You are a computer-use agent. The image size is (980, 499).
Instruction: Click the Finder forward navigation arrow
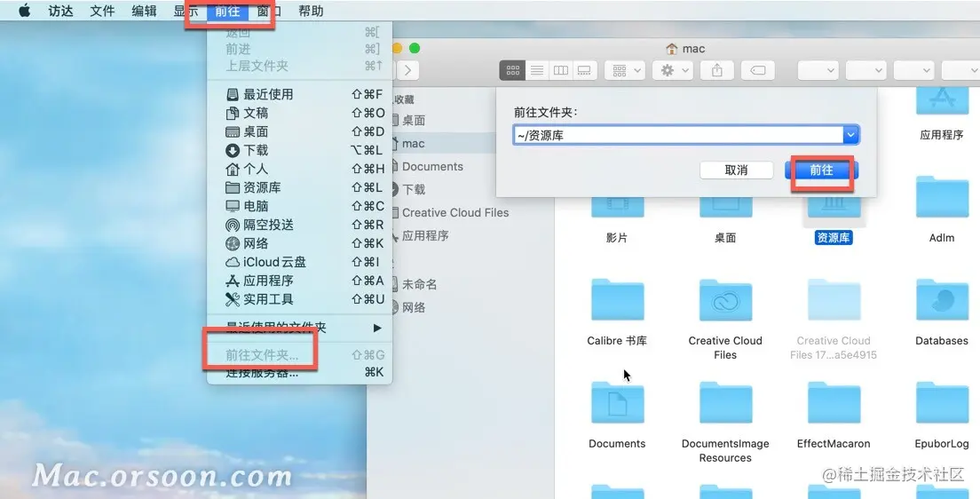tap(407, 71)
